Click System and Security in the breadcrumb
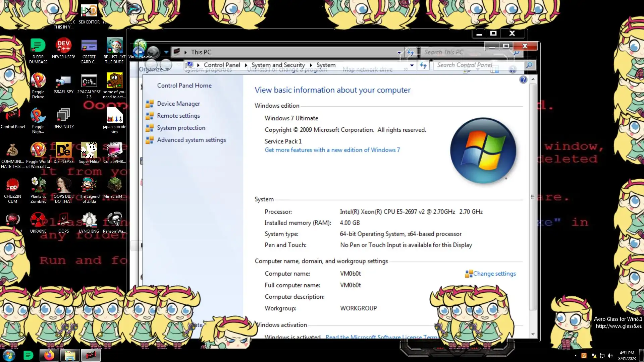This screenshot has width=644, height=362. pos(278,65)
